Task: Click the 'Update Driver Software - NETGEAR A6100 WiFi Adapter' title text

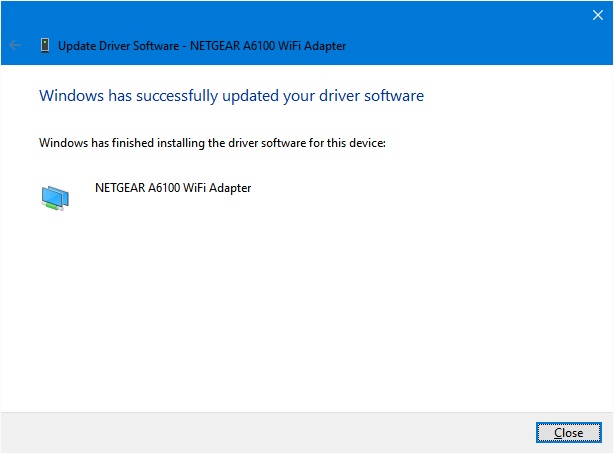Action: point(202,46)
